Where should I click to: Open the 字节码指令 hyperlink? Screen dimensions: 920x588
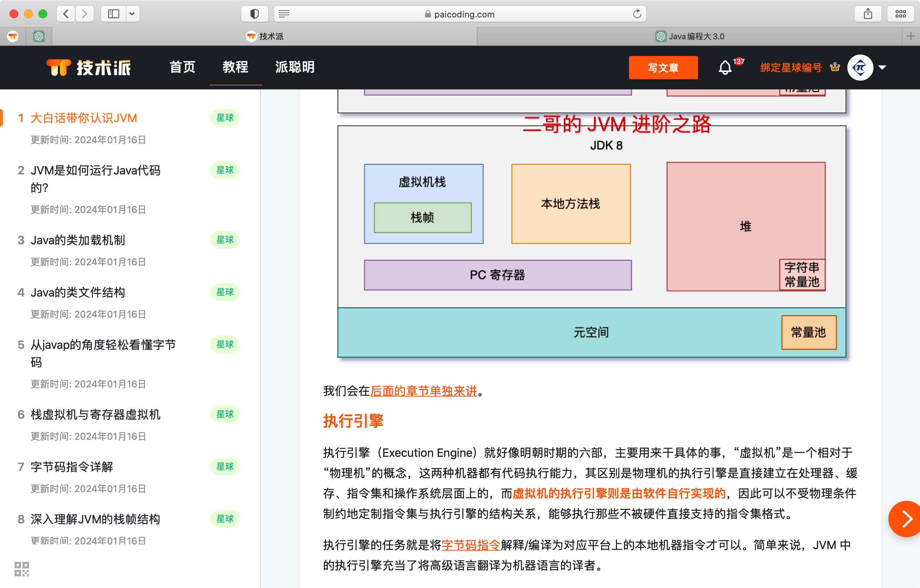pyautogui.click(x=471, y=544)
